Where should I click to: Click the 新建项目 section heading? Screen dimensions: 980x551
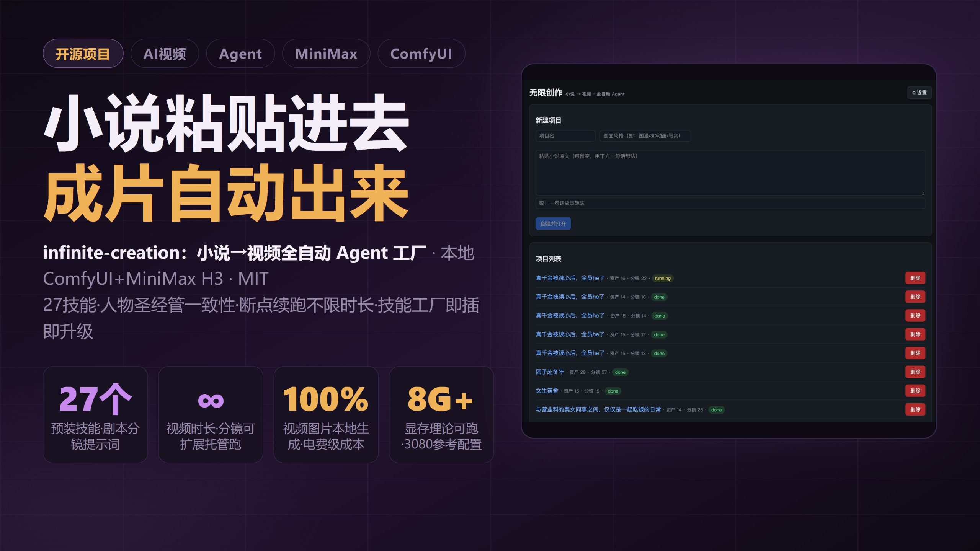(548, 121)
